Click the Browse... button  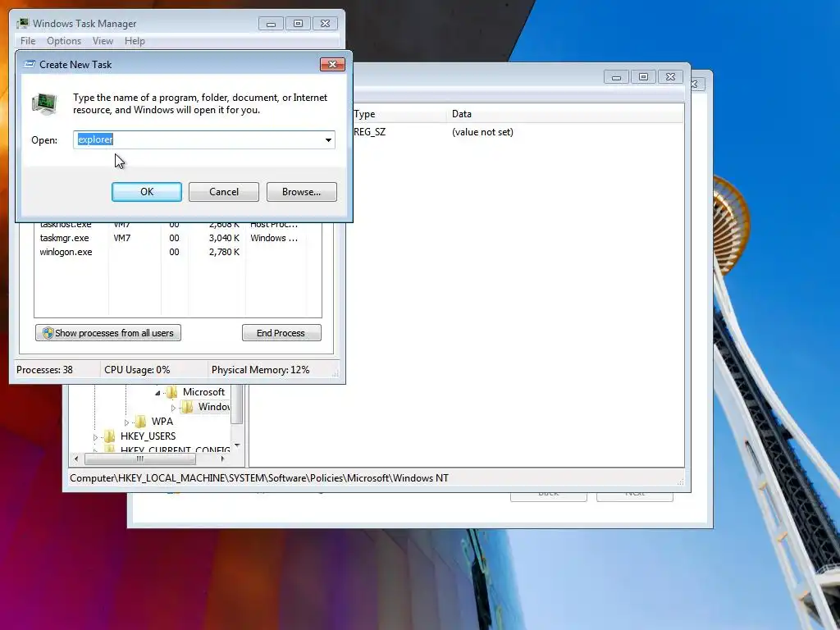pos(302,192)
